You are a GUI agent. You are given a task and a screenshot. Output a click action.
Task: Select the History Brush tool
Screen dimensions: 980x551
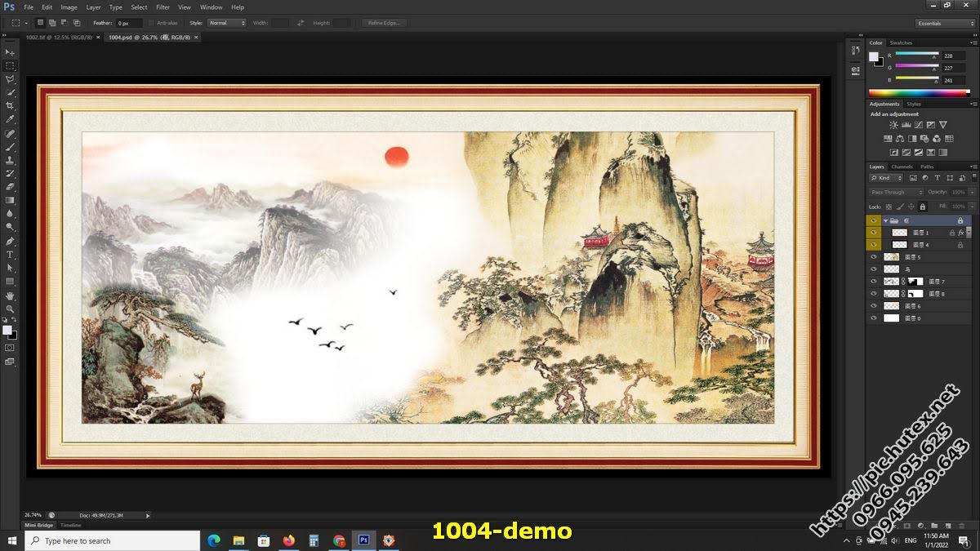10,173
